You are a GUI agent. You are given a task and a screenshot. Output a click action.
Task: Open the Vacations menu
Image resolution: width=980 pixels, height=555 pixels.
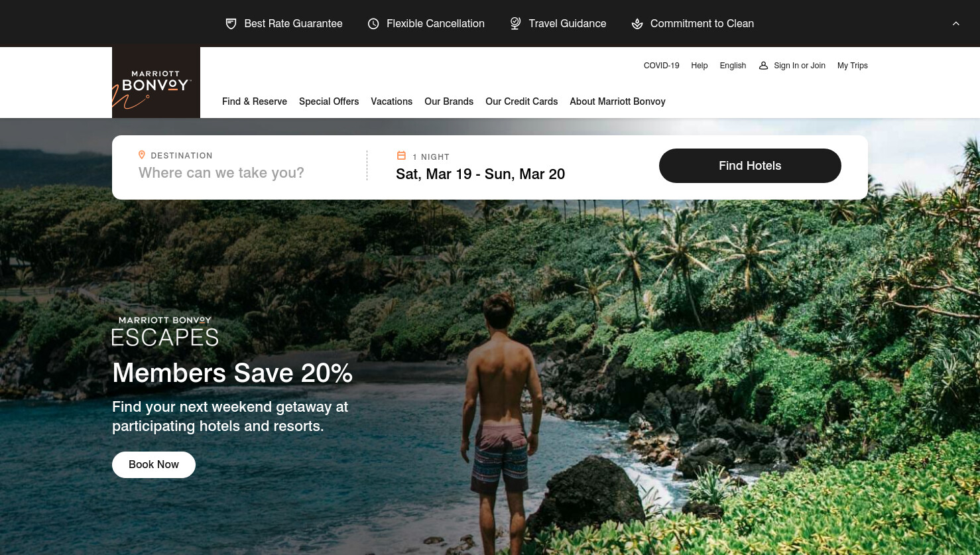coord(391,101)
